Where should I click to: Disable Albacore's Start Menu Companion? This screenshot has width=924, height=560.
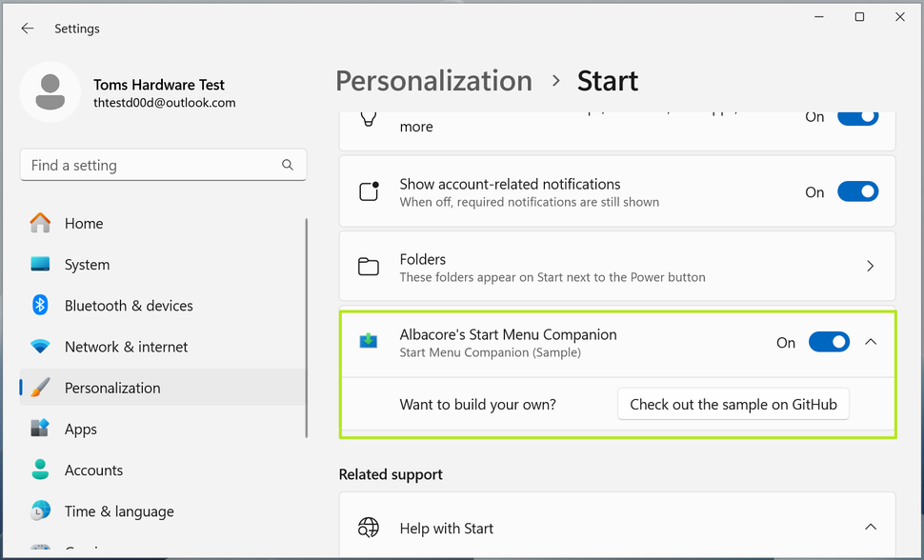click(829, 341)
